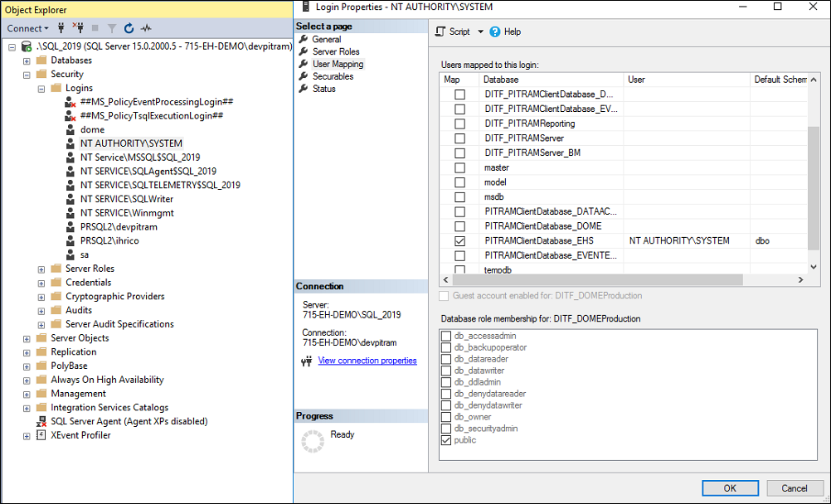Viewport: 831px width, 504px height.
Task: Click the Connect Object Explorer plug icon
Action: point(61,28)
